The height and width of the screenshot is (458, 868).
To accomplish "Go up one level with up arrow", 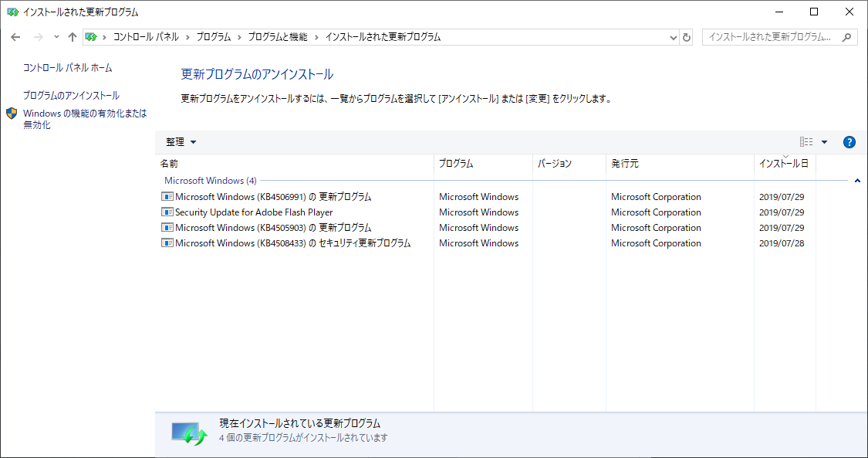I will pos(72,37).
